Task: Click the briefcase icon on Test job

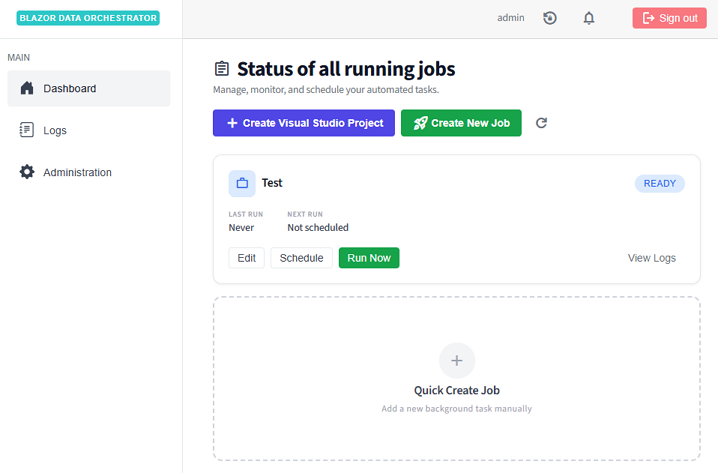Action: 241,183
